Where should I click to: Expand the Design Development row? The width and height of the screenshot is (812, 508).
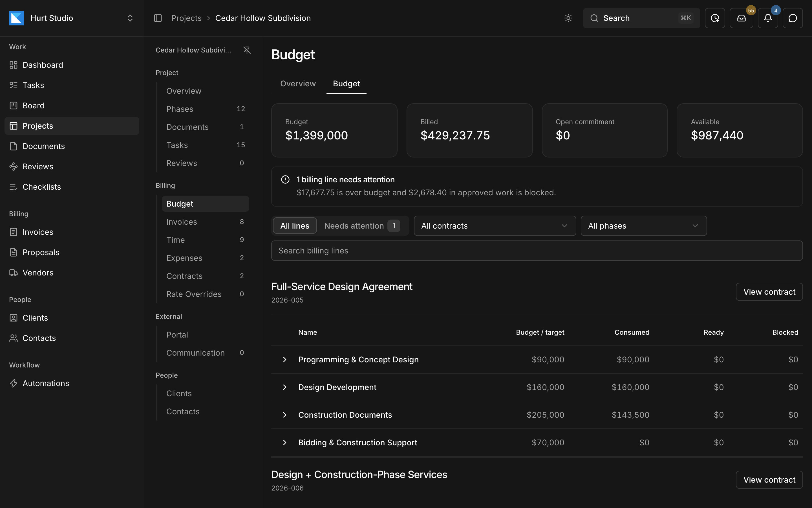(284, 387)
